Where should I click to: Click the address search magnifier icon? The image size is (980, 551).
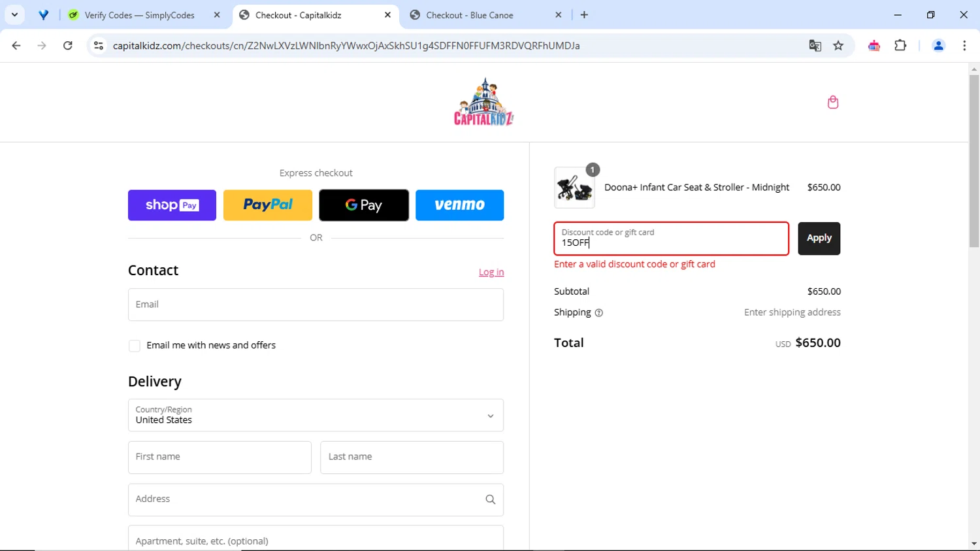490,499
